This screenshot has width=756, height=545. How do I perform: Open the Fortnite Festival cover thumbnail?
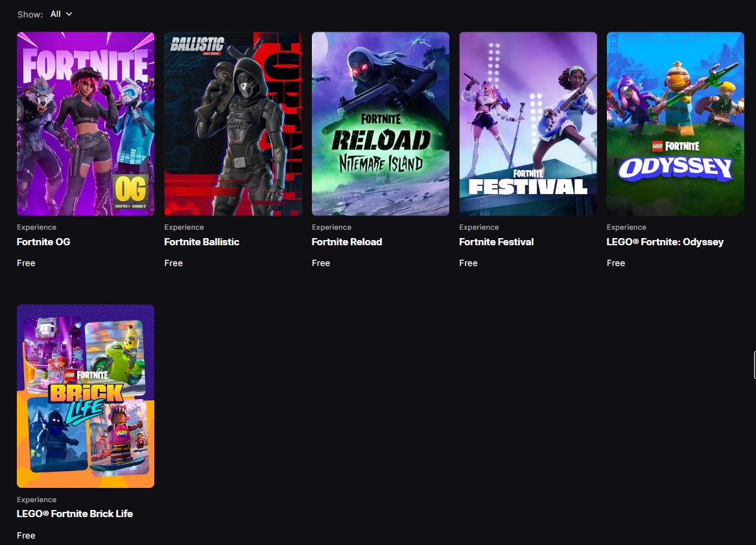click(528, 124)
